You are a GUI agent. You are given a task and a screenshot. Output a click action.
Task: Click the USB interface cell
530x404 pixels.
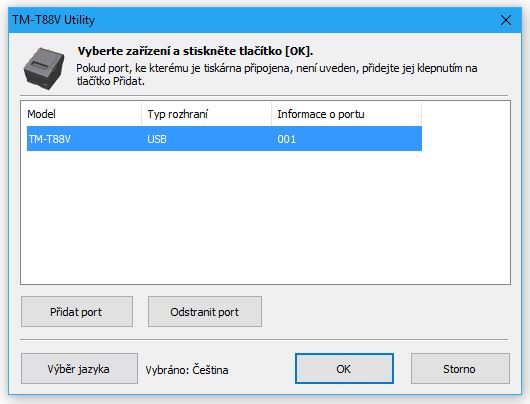[157, 139]
